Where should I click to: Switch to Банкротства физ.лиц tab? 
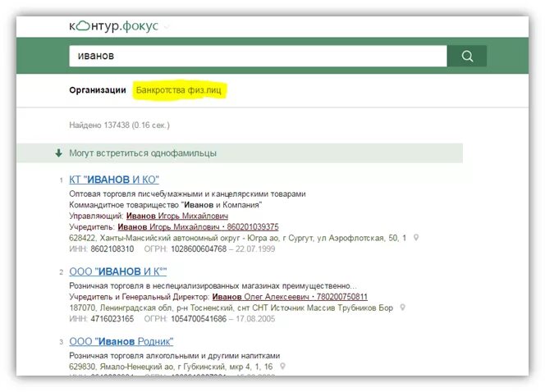(x=179, y=90)
